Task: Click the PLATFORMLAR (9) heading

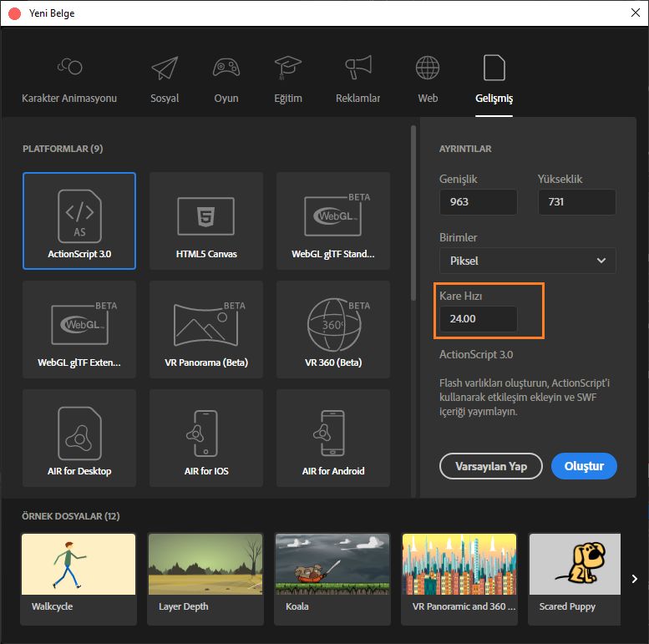Action: pos(63,149)
